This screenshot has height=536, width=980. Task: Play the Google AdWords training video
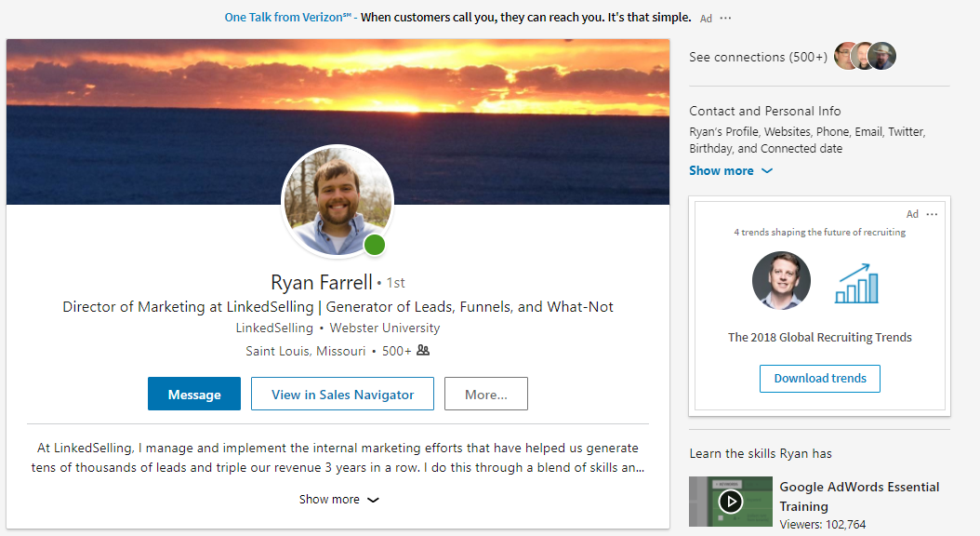point(731,502)
